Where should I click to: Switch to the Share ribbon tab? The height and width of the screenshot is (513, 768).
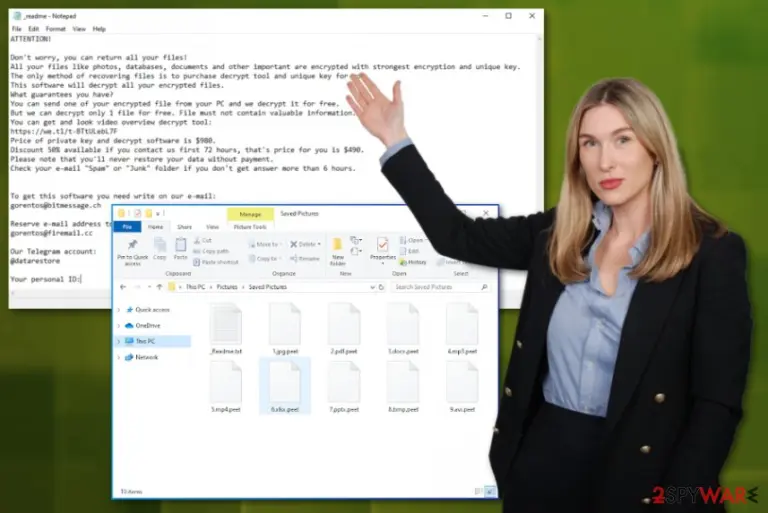pos(184,227)
